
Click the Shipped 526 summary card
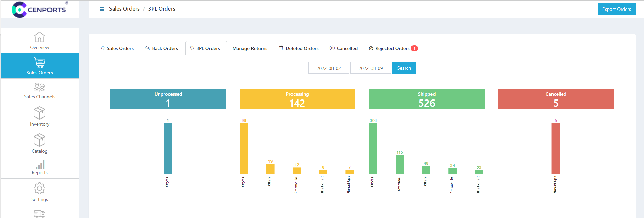pos(427,99)
